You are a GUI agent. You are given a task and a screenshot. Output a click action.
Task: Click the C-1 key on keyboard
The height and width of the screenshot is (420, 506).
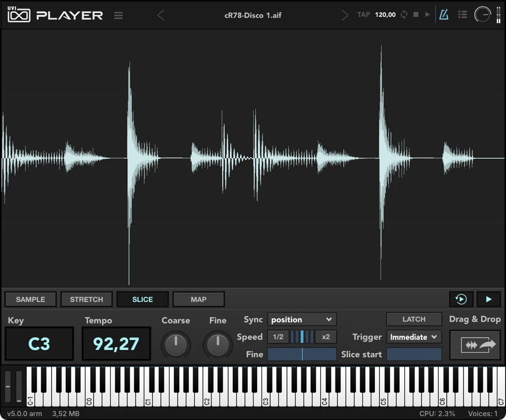pos(30,399)
